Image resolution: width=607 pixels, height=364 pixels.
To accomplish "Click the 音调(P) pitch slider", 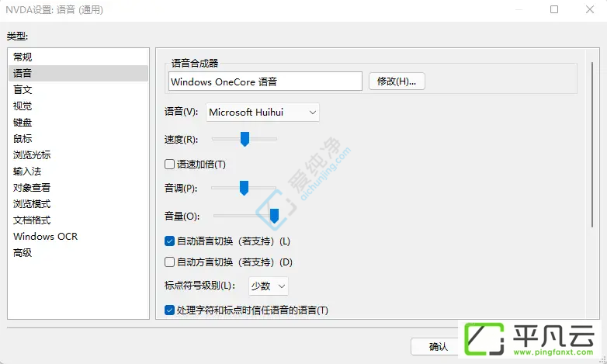I will point(244,188).
